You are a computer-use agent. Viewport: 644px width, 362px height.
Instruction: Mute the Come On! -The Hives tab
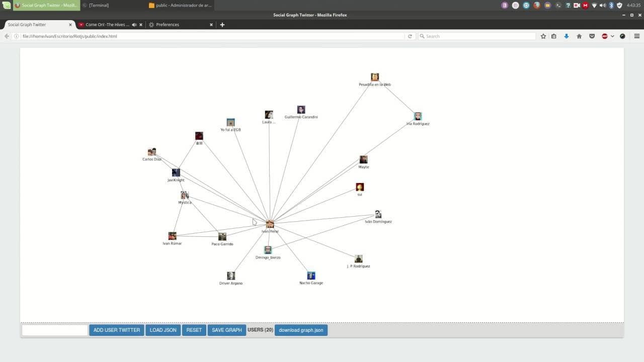(x=134, y=25)
